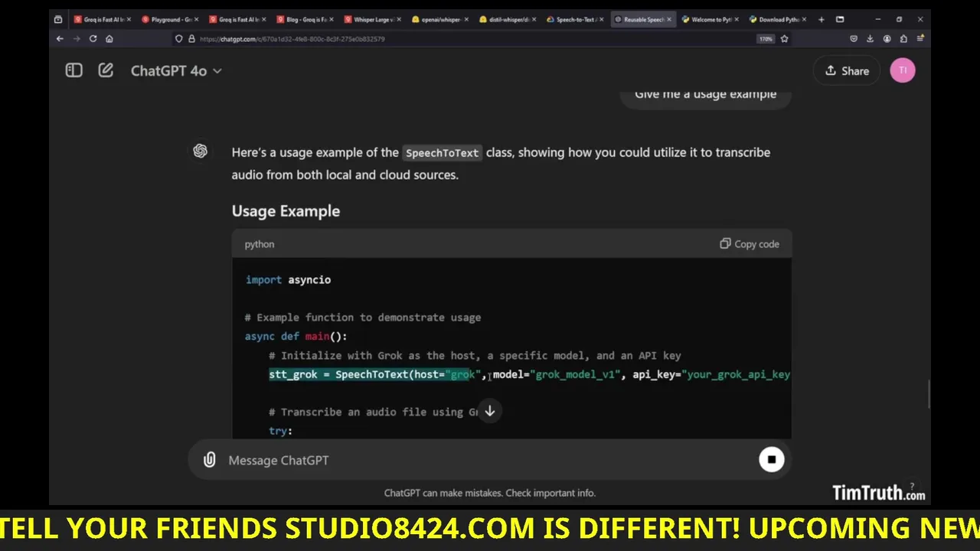The height and width of the screenshot is (551, 980).
Task: Close the Playground tab
Action: point(196,20)
